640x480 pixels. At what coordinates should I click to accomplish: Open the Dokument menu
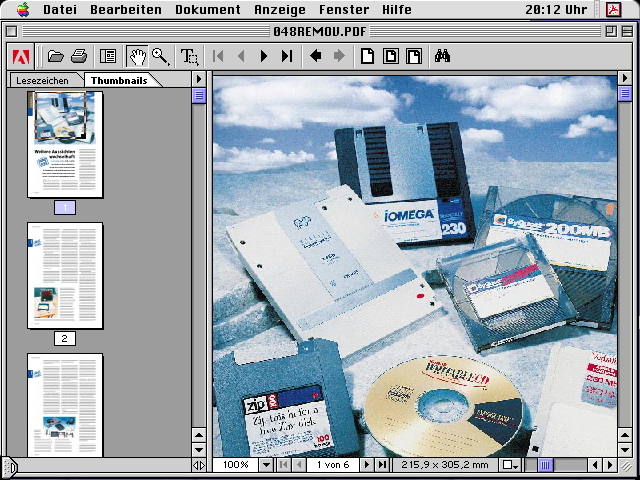(208, 9)
